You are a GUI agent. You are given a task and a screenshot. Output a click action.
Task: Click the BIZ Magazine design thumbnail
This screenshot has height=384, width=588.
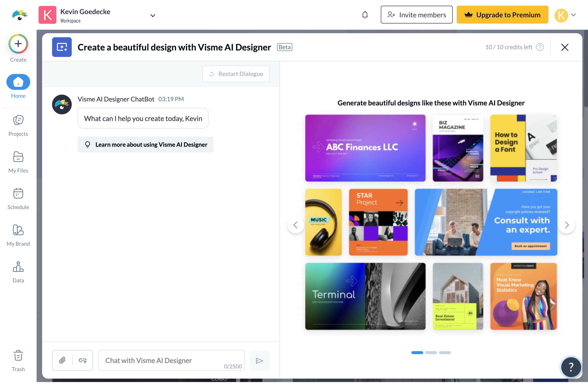point(458,148)
